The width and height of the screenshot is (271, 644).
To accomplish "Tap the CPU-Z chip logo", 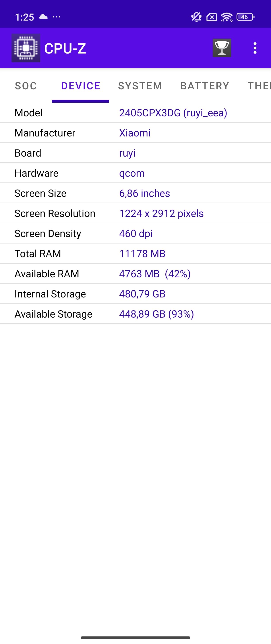I will [26, 48].
